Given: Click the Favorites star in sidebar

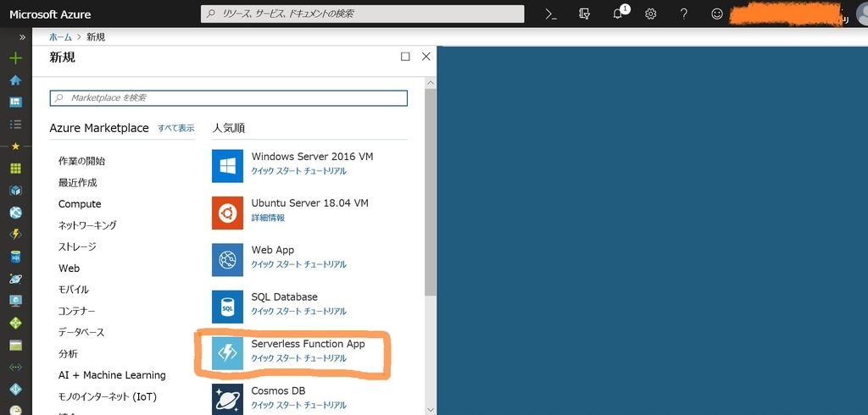Looking at the screenshot, I should [x=15, y=147].
